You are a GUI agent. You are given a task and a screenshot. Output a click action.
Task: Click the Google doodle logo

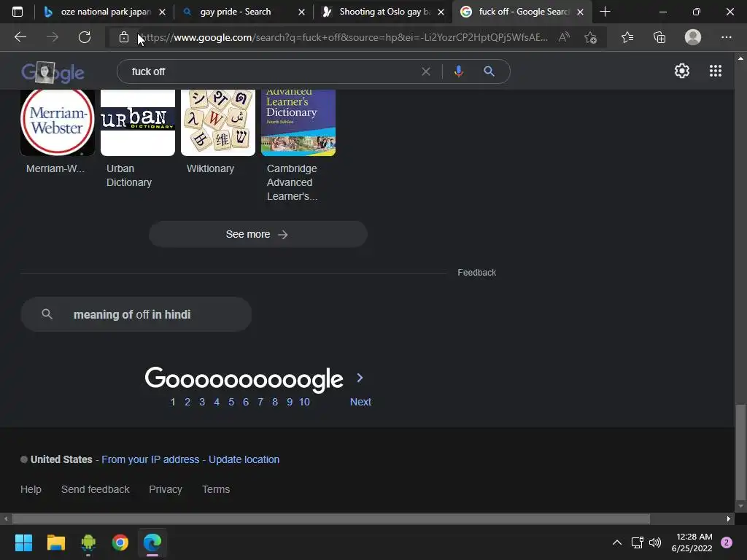pyautogui.click(x=53, y=72)
